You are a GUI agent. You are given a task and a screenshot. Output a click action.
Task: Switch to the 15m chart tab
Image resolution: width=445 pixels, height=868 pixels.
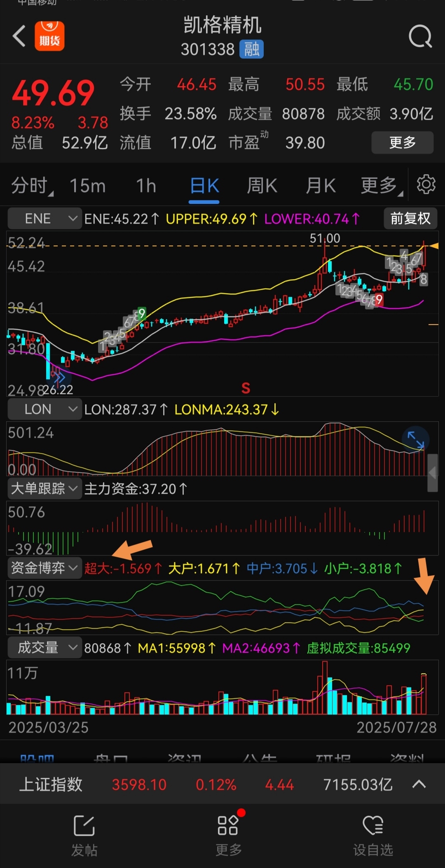[88, 186]
